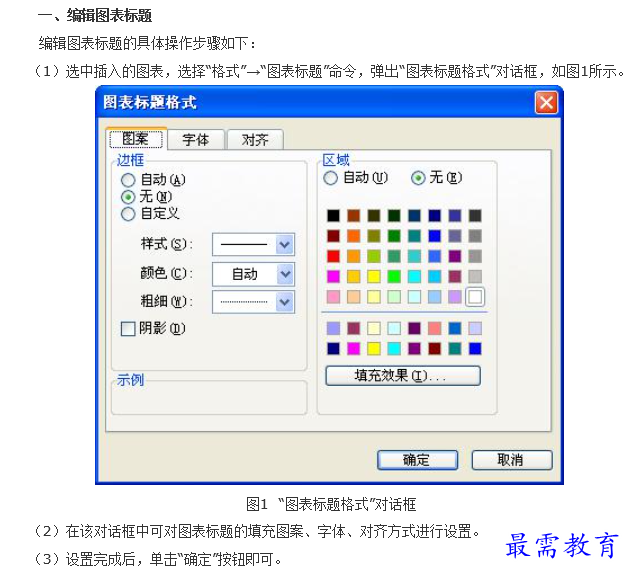
Task: Pick the gold swatch in fourth row
Action: click(353, 276)
